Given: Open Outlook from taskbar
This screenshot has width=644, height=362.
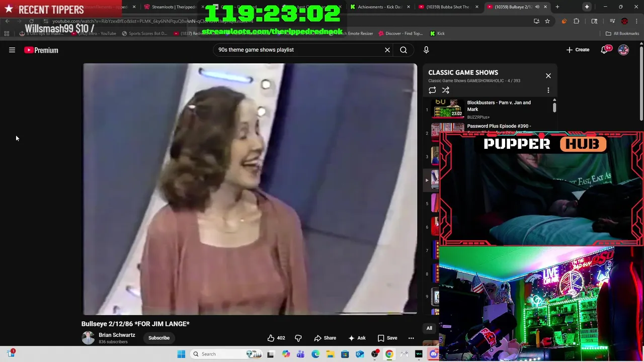Looking at the screenshot, I should pos(360,354).
